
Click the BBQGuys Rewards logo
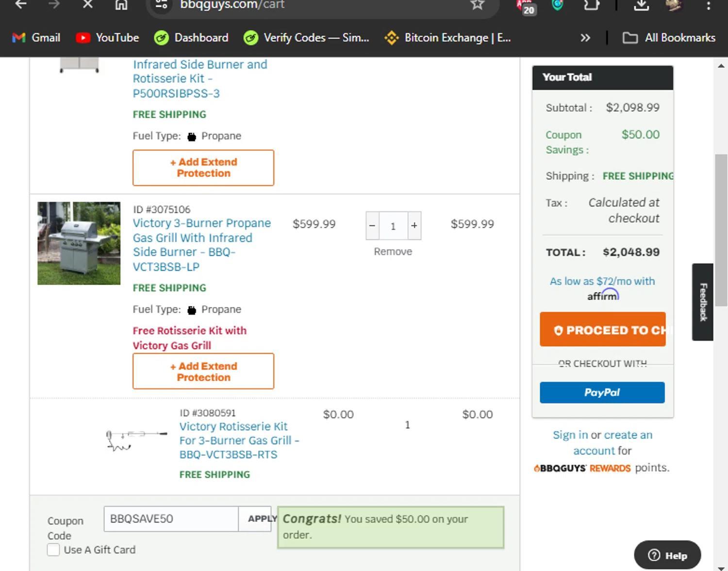point(582,468)
